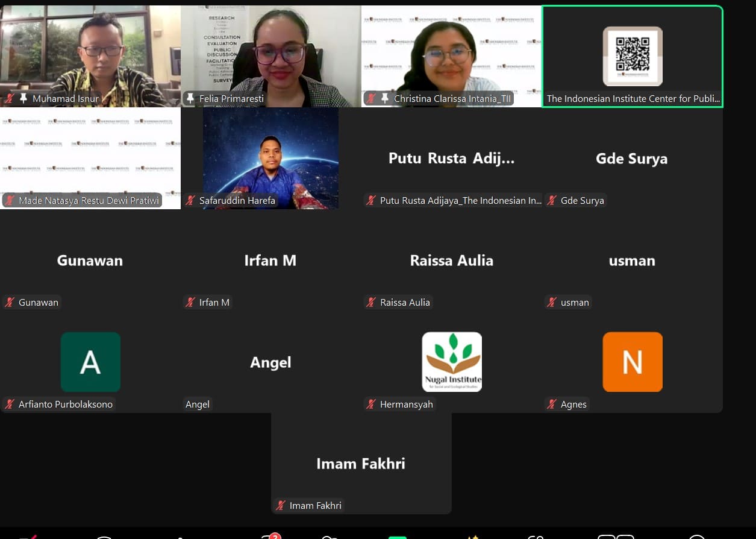Image resolution: width=756 pixels, height=539 pixels.
Task: Click the muted microphone icon on Muhamad Isnur's tile
Action: [x=10, y=98]
